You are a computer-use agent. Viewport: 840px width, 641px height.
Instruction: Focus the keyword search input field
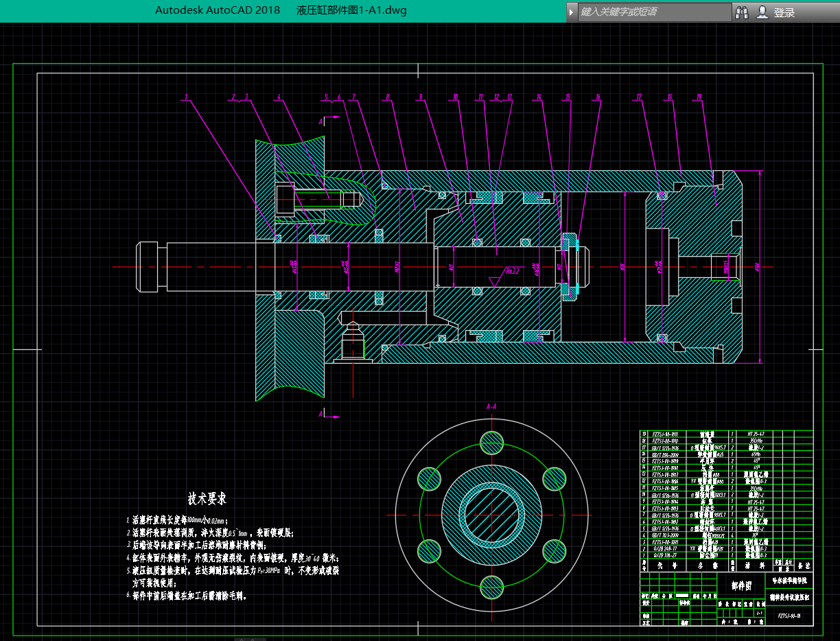[x=655, y=12]
